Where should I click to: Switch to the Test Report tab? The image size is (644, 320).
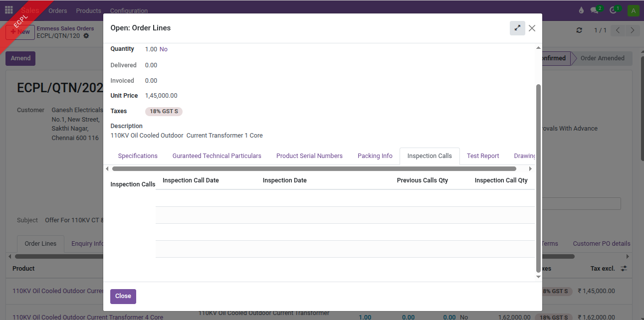pyautogui.click(x=482, y=156)
